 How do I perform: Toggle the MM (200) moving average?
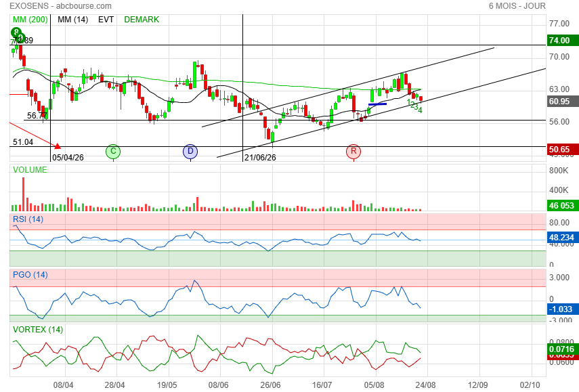pos(30,20)
